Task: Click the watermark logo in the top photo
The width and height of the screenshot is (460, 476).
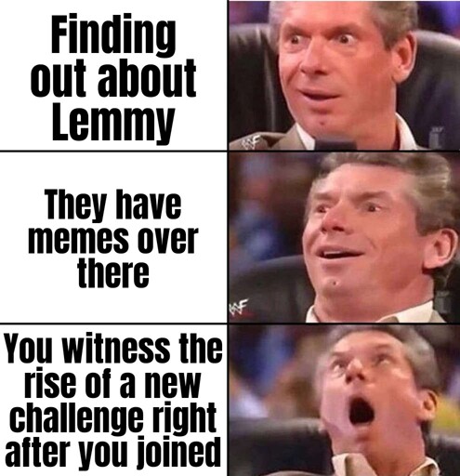Action: click(250, 143)
